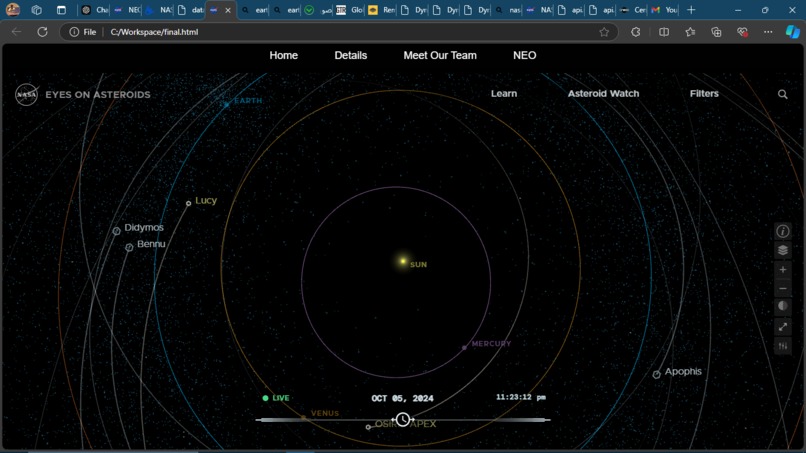Open the tab actions menu icon
Image resolution: width=806 pixels, height=453 pixels.
coord(61,10)
